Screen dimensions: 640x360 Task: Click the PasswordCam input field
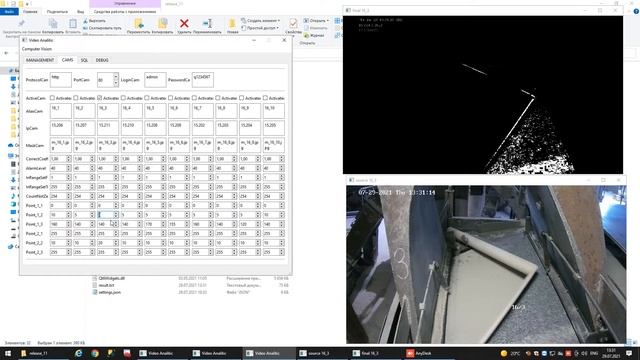pos(203,80)
